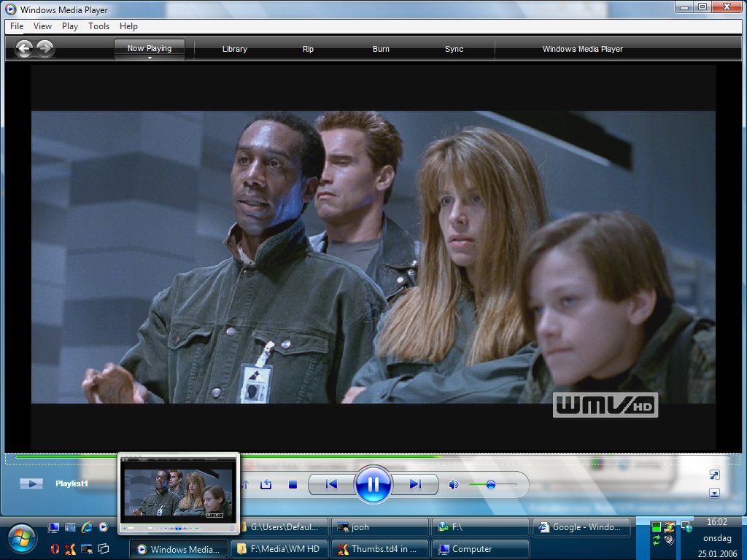Open Windows Media... taskbar button

coord(179,549)
